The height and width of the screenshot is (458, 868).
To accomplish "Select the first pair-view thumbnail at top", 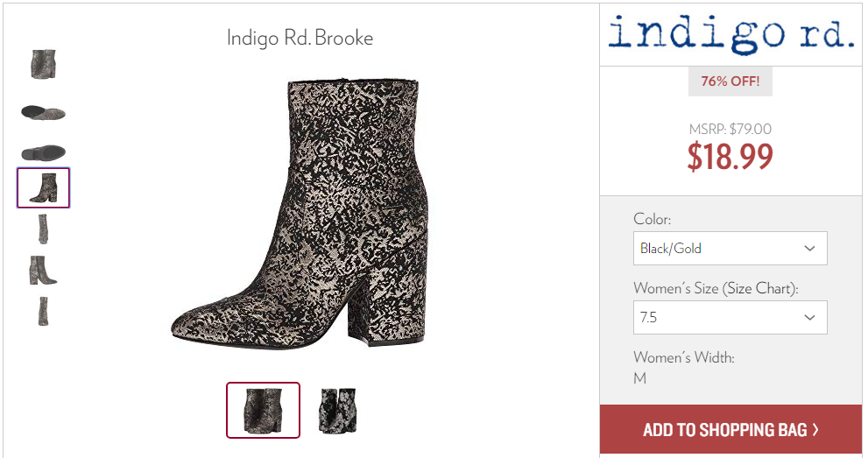I will pyautogui.click(x=43, y=64).
